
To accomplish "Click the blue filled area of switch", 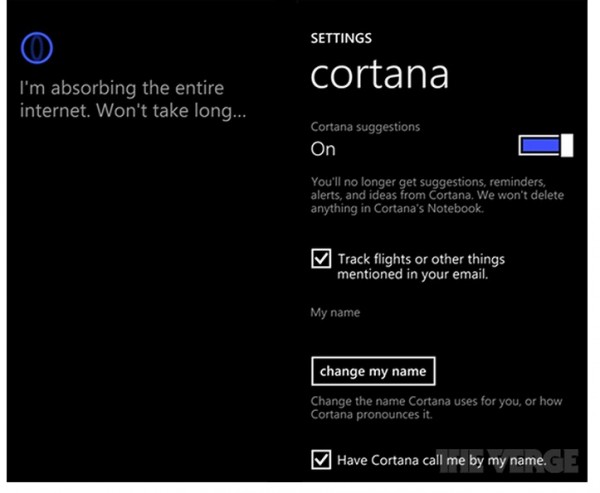I will (539, 146).
